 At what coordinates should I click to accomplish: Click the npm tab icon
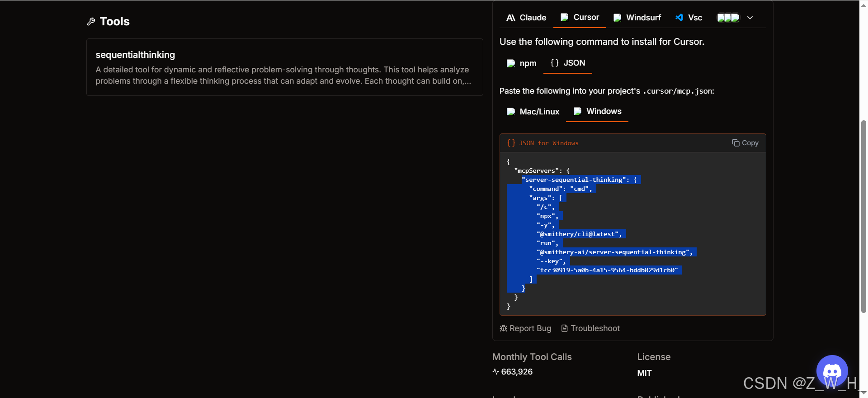pos(511,63)
